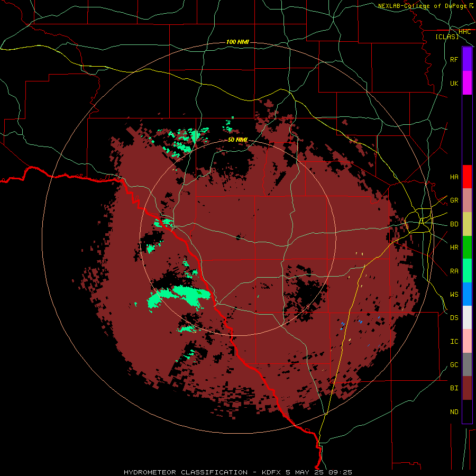
Task: Click the ND black legend swatch
Action: pos(467,411)
